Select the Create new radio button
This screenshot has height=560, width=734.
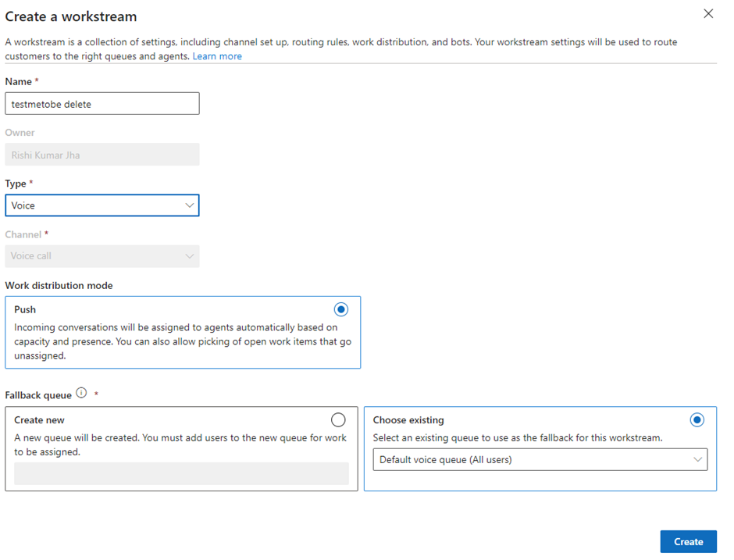338,420
